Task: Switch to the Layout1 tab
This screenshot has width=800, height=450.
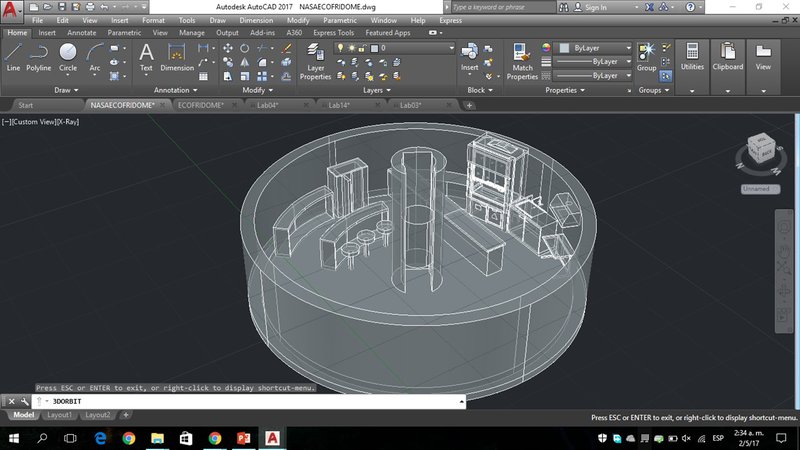Action: [60, 414]
